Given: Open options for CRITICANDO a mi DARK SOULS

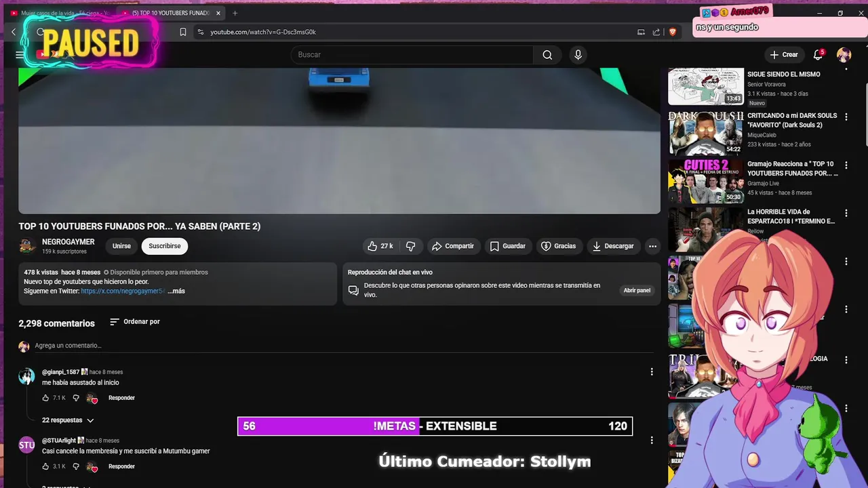Looking at the screenshot, I should point(846,117).
